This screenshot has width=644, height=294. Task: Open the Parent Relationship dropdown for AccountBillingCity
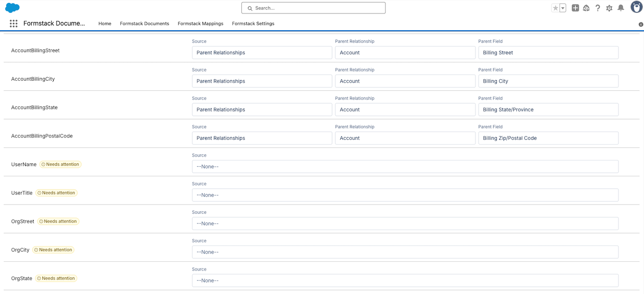pos(405,81)
